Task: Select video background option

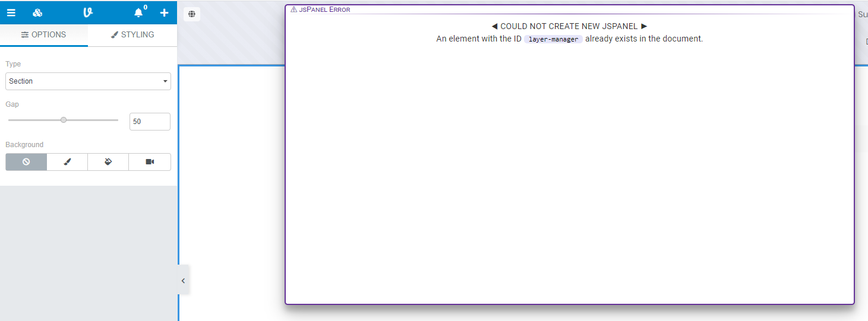Action: pos(150,162)
